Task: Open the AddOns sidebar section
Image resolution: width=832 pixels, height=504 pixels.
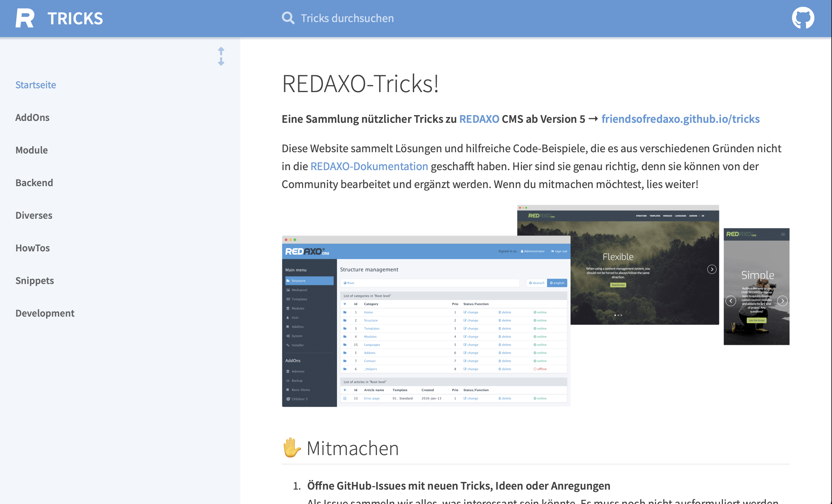Action: point(32,117)
